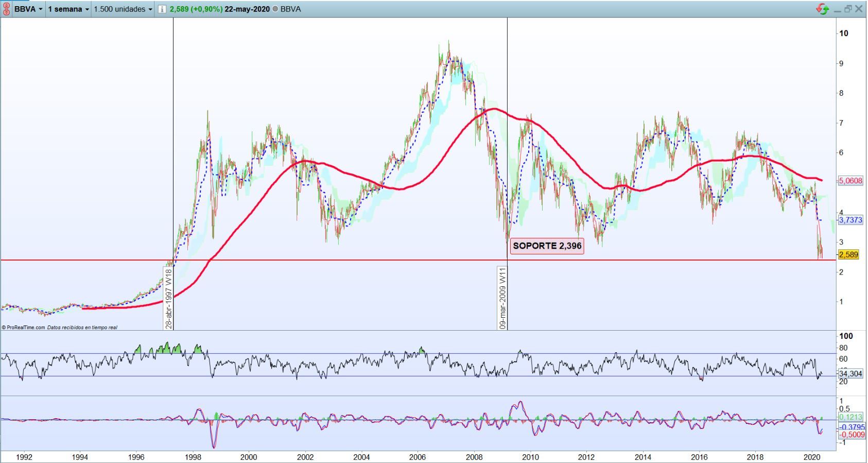Select the 28-abr-1997 W18 vertical line label

(168, 299)
